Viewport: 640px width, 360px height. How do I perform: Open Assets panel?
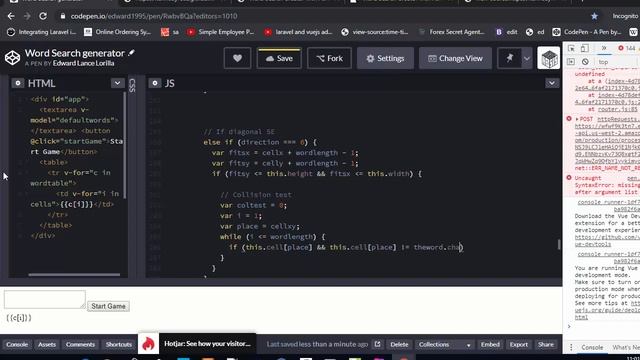[x=47, y=344]
